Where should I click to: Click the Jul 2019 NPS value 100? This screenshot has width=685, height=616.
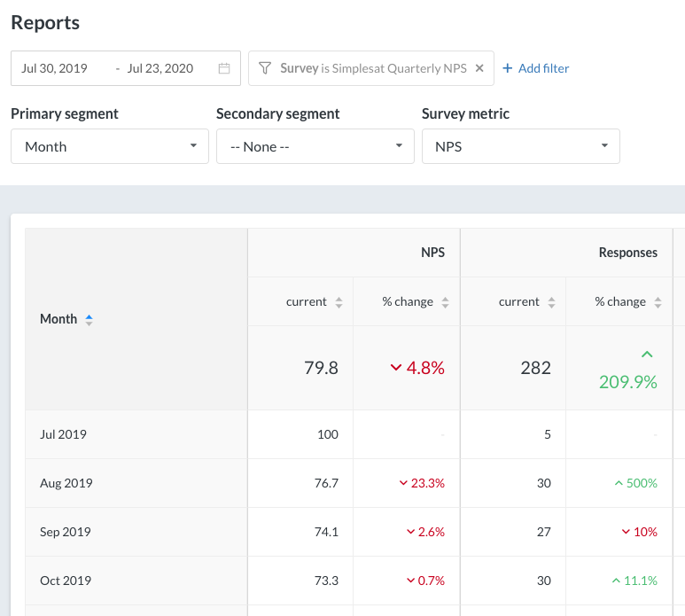(x=328, y=434)
